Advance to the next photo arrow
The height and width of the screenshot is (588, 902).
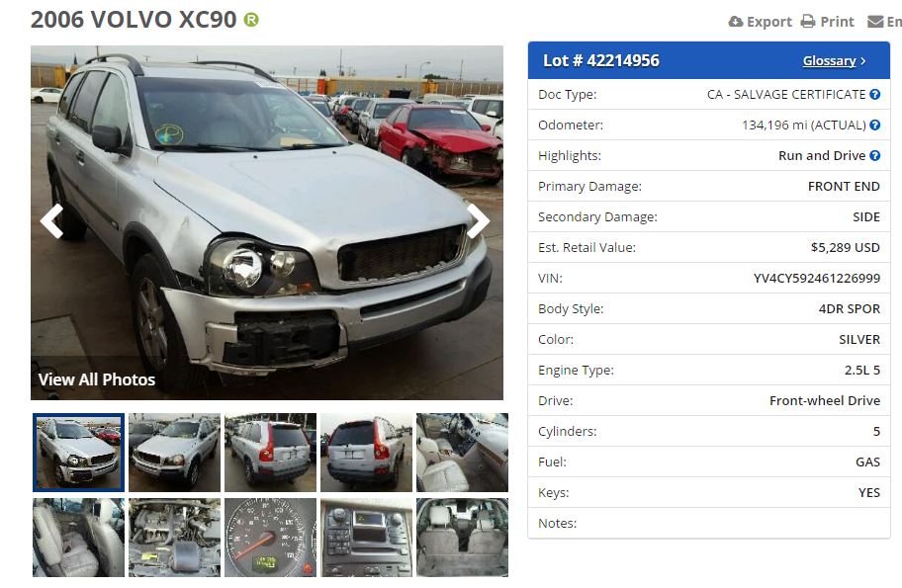(x=478, y=221)
